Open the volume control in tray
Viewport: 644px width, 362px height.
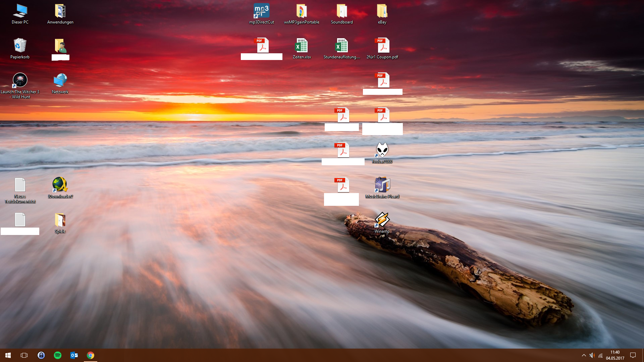click(x=592, y=355)
